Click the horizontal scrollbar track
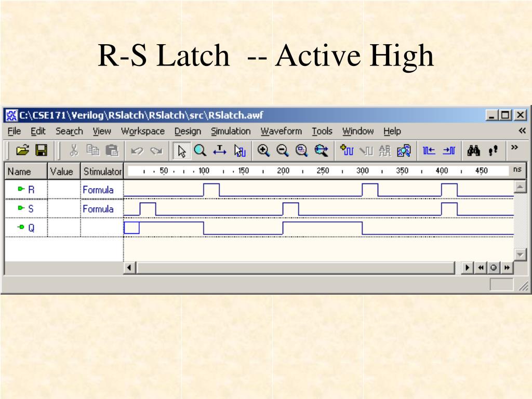Screen dimensions: 532x399 [295, 268]
